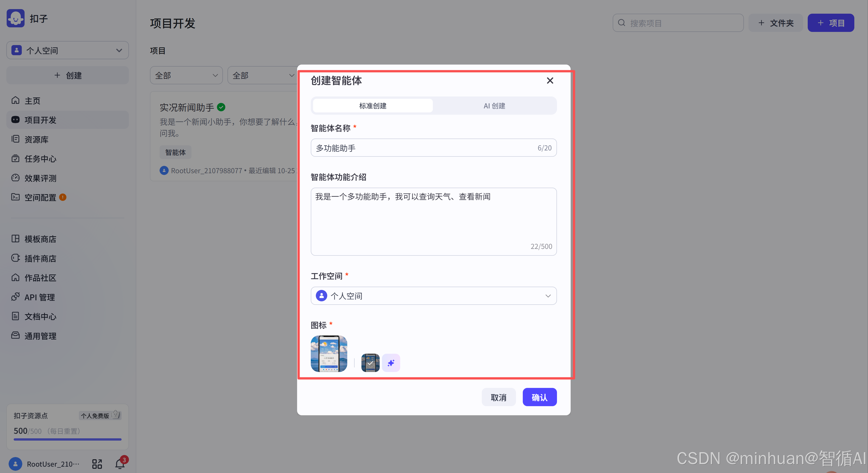
Task: Click the apps grid icon near username
Action: [97, 464]
